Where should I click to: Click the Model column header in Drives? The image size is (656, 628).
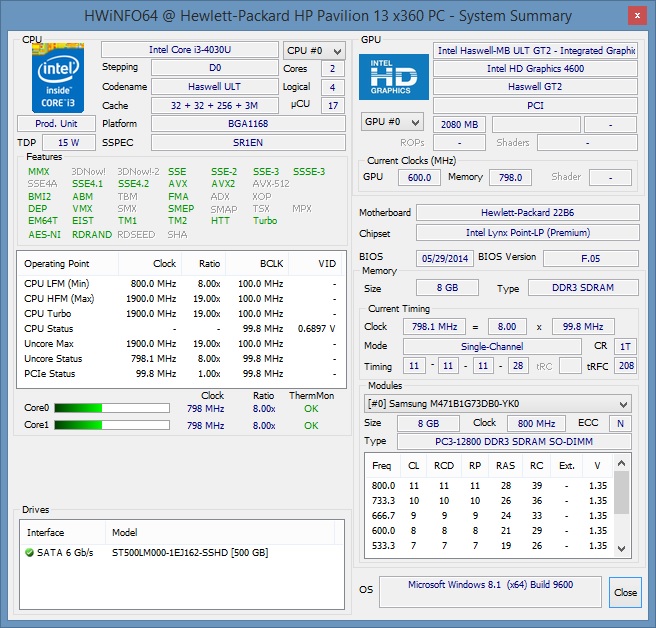[x=220, y=533]
